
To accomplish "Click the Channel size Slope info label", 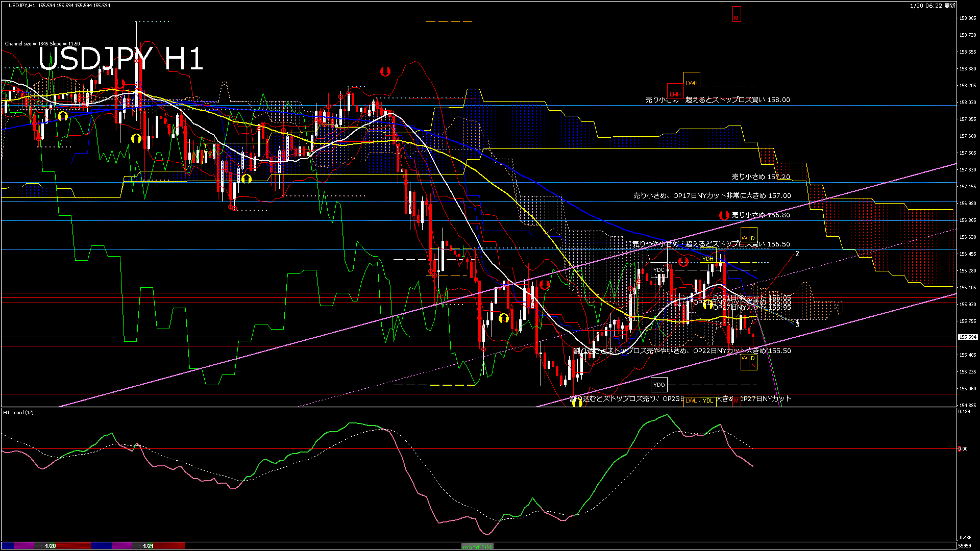I will [x=42, y=44].
